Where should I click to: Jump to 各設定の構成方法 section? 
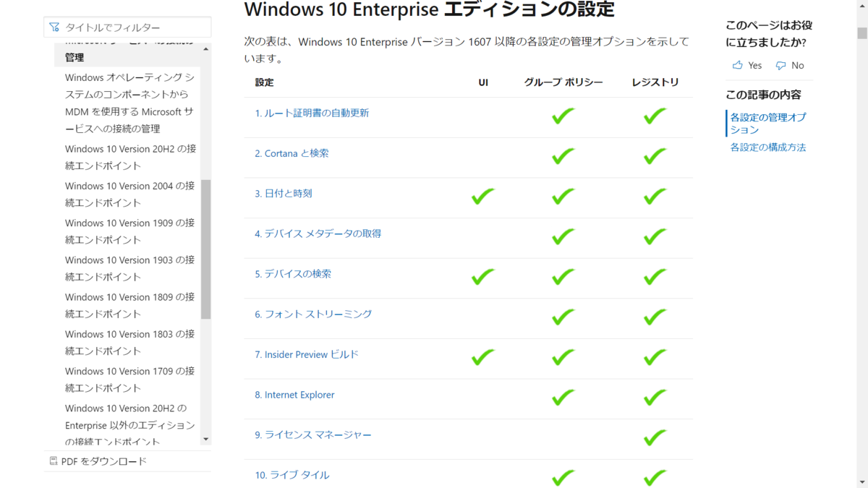pyautogui.click(x=768, y=147)
